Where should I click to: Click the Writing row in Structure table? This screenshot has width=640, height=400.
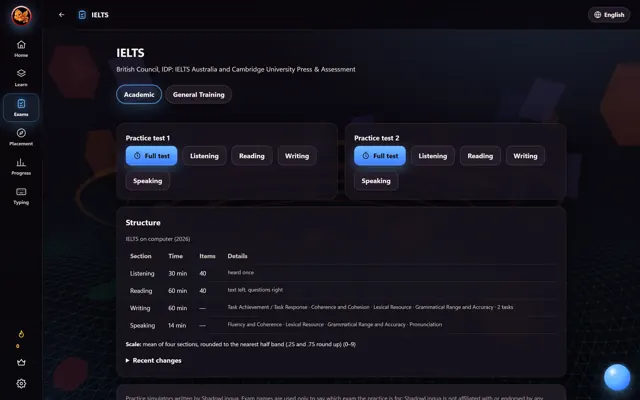pos(341,308)
